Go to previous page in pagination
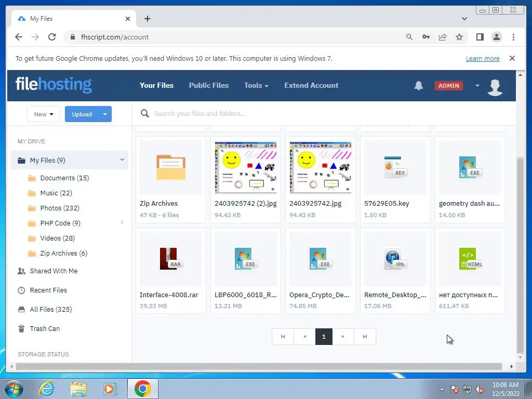The height and width of the screenshot is (399, 532). click(x=304, y=337)
